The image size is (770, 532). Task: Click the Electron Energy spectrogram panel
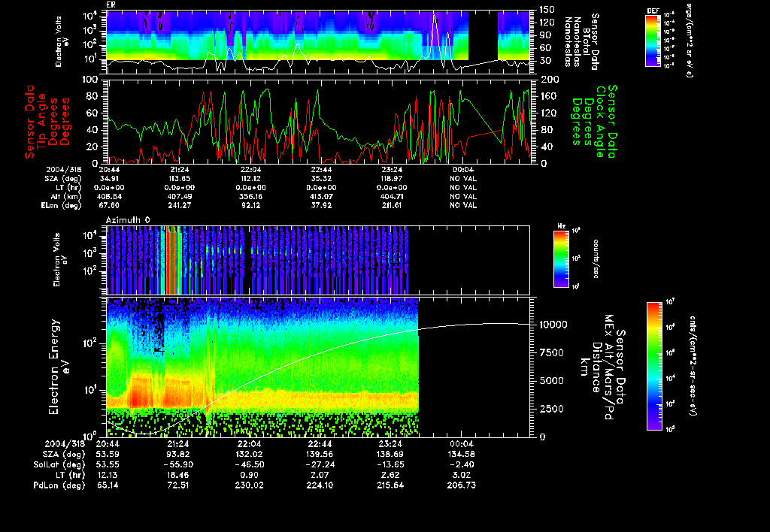318,367
